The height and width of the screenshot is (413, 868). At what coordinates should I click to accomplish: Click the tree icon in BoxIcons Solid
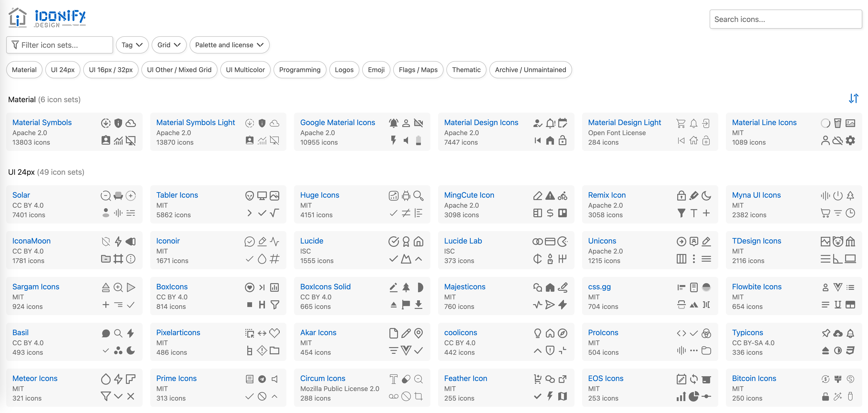tap(406, 287)
